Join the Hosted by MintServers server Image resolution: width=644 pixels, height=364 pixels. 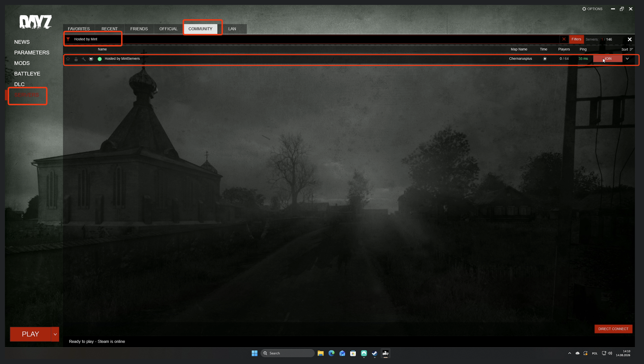tap(608, 59)
